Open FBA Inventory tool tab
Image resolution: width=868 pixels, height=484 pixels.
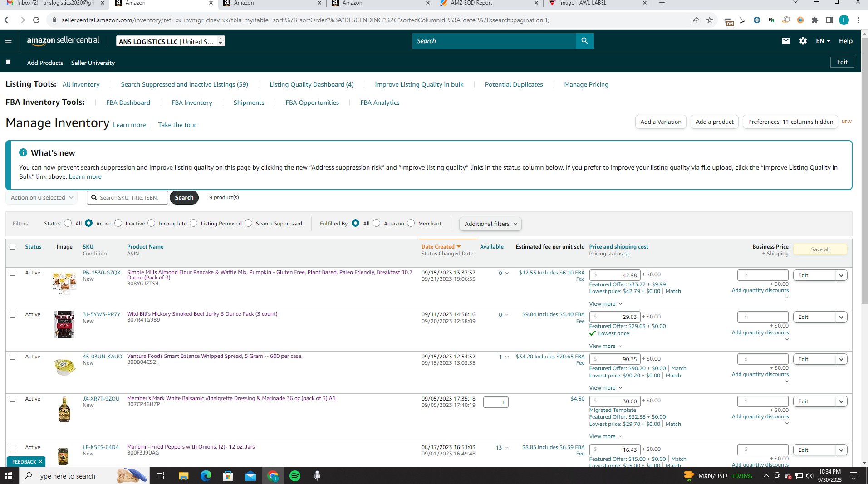click(192, 103)
